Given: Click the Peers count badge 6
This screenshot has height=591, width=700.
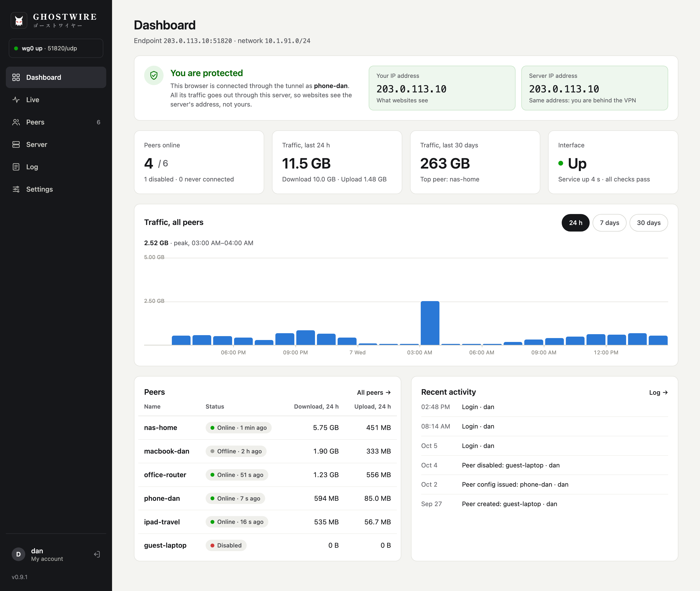Looking at the screenshot, I should coord(98,122).
